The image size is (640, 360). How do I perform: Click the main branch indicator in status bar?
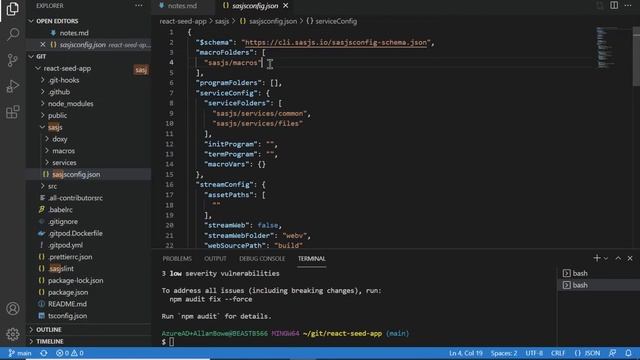click(20, 353)
